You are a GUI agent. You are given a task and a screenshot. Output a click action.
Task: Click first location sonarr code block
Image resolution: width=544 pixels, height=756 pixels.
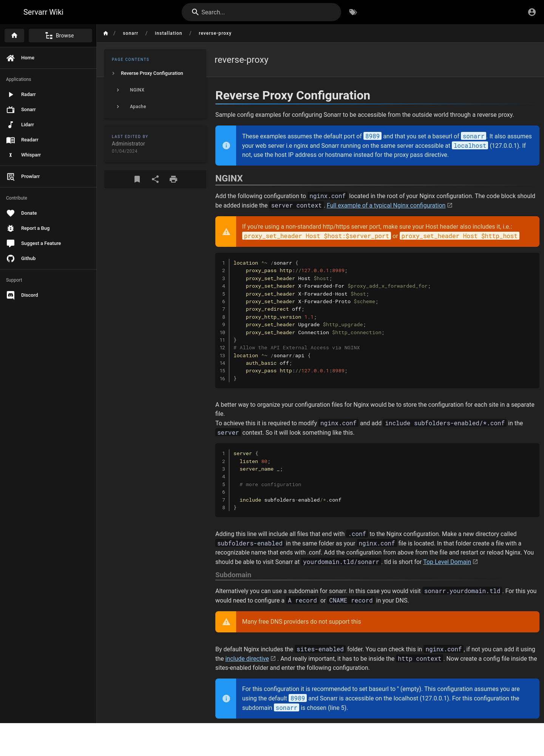pos(377,321)
